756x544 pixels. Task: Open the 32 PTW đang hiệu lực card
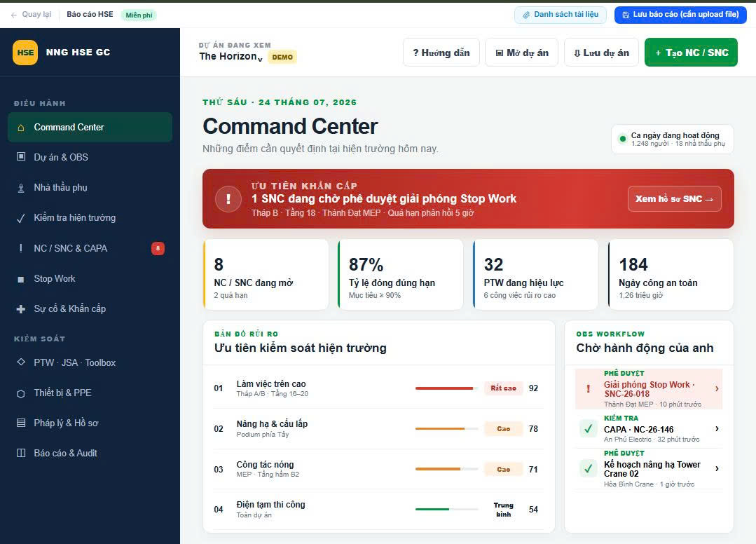pos(536,274)
